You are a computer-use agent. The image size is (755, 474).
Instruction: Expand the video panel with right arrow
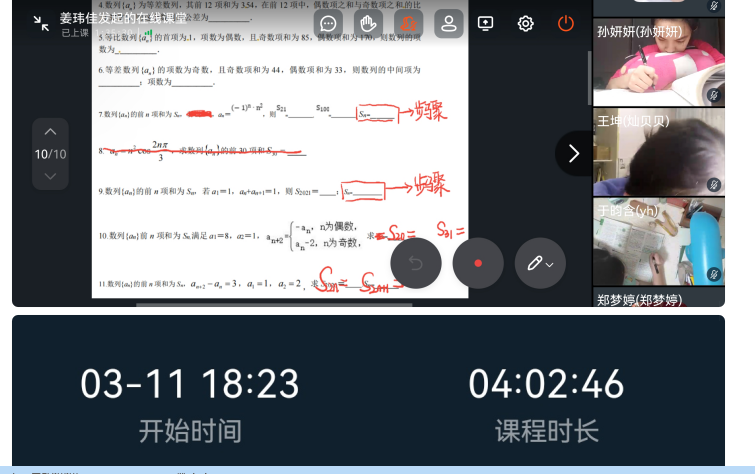573,153
